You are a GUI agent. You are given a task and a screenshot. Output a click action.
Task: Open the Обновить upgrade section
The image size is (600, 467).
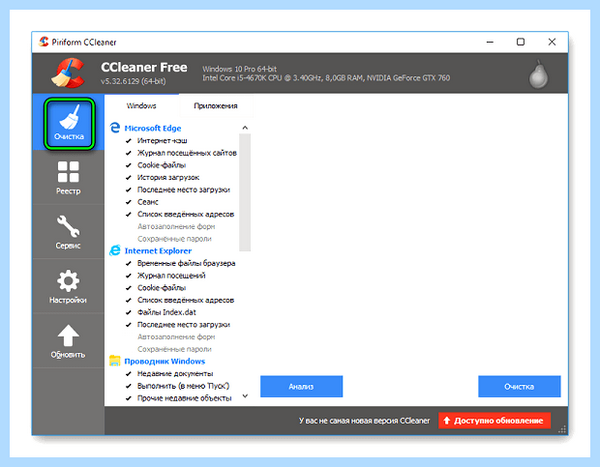pyautogui.click(x=68, y=341)
